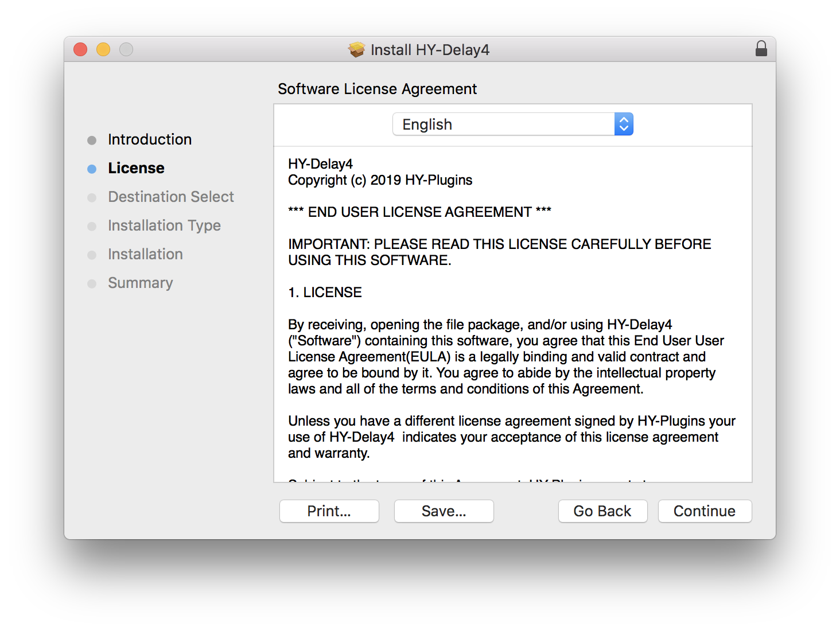The image size is (840, 631).
Task: Select the Introduction step in the sidebar
Action: click(x=150, y=139)
